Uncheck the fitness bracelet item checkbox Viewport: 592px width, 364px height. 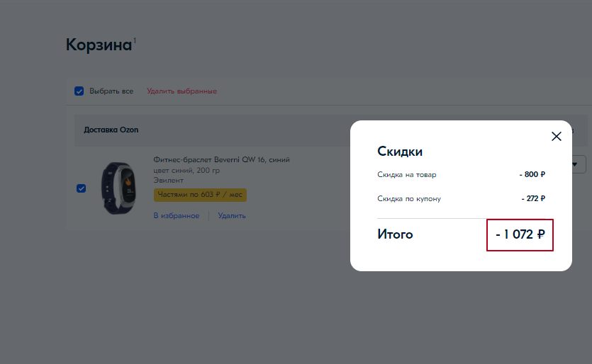(81, 188)
